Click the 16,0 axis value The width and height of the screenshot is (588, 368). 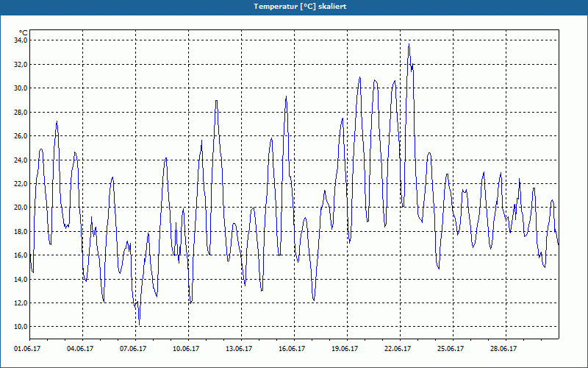pos(21,255)
